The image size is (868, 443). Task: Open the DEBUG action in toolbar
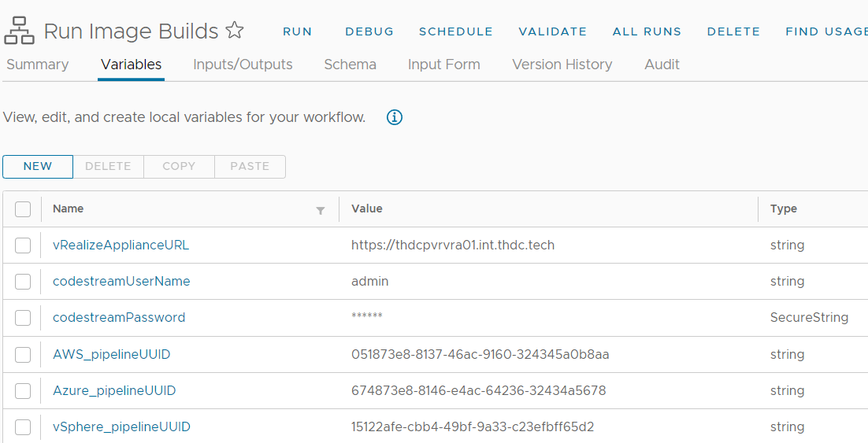pyautogui.click(x=369, y=31)
